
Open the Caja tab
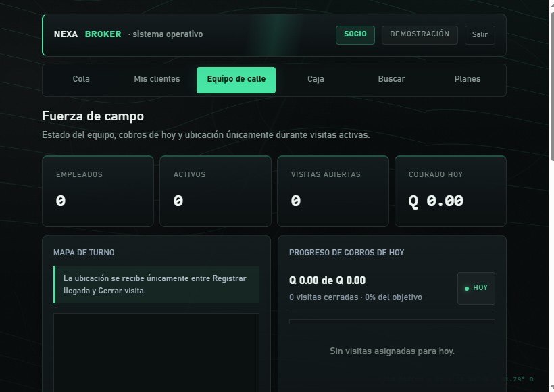coord(316,79)
